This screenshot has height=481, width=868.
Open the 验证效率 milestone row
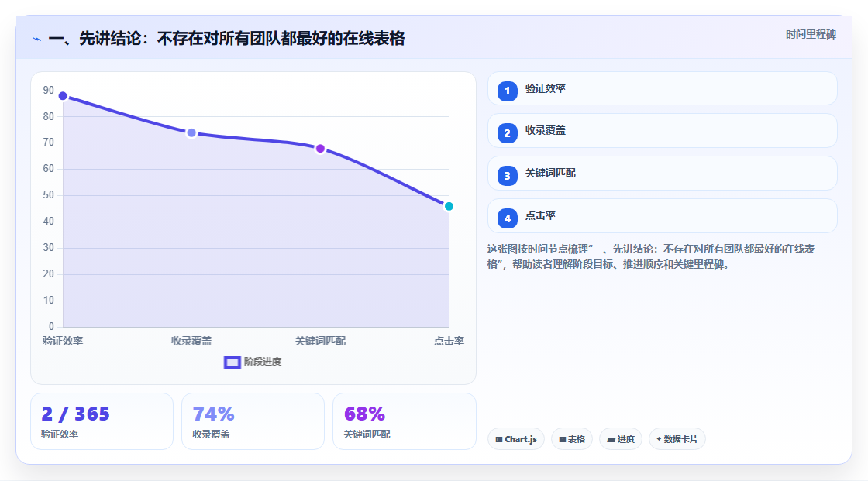(x=662, y=88)
